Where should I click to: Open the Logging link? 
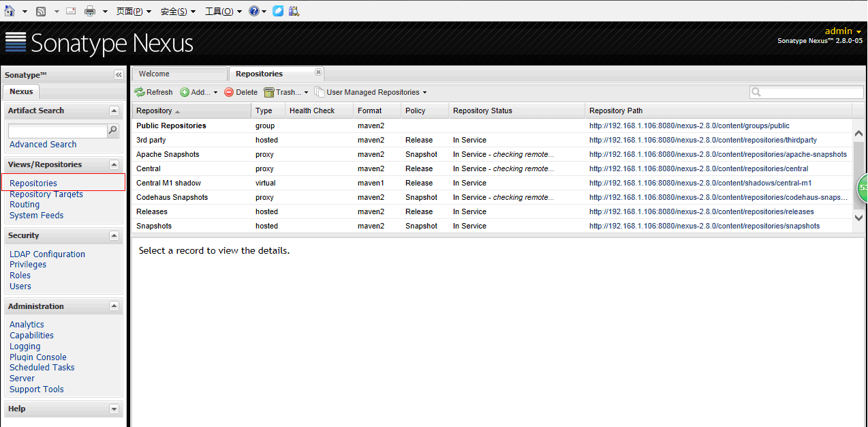25,347
